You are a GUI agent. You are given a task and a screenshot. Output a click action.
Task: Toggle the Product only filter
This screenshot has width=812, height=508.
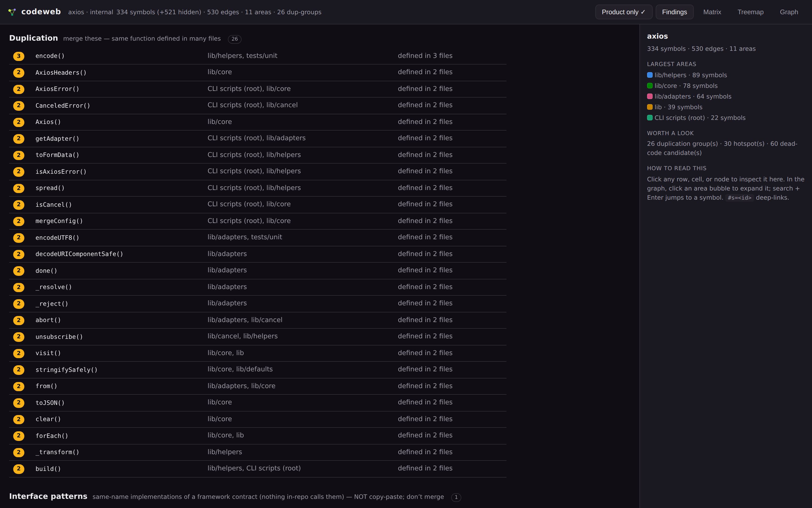tap(623, 12)
